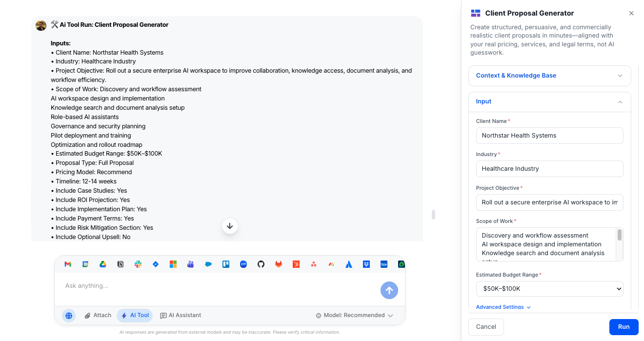The image size is (644, 341).
Task: Click the Zoom integration icon
Action: tap(243, 264)
